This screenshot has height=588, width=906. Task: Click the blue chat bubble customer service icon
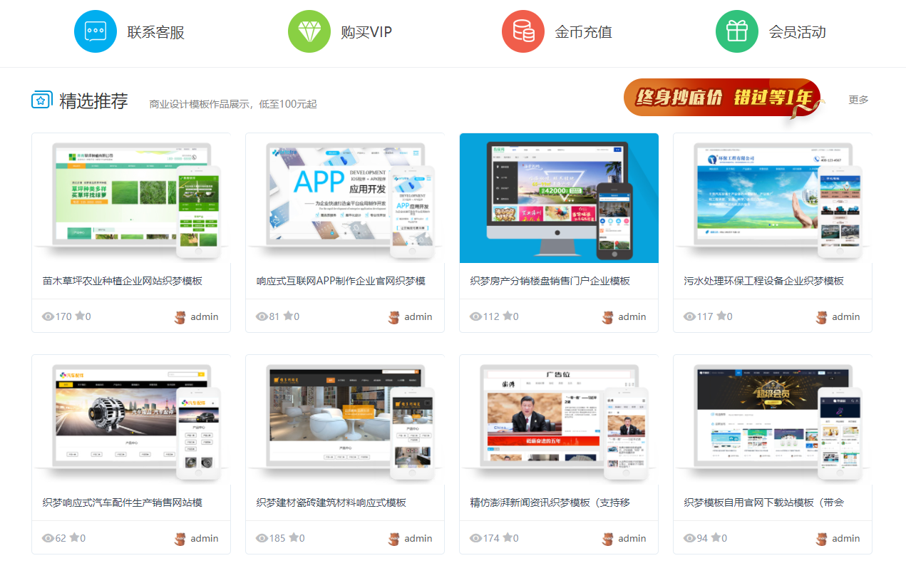coord(96,31)
